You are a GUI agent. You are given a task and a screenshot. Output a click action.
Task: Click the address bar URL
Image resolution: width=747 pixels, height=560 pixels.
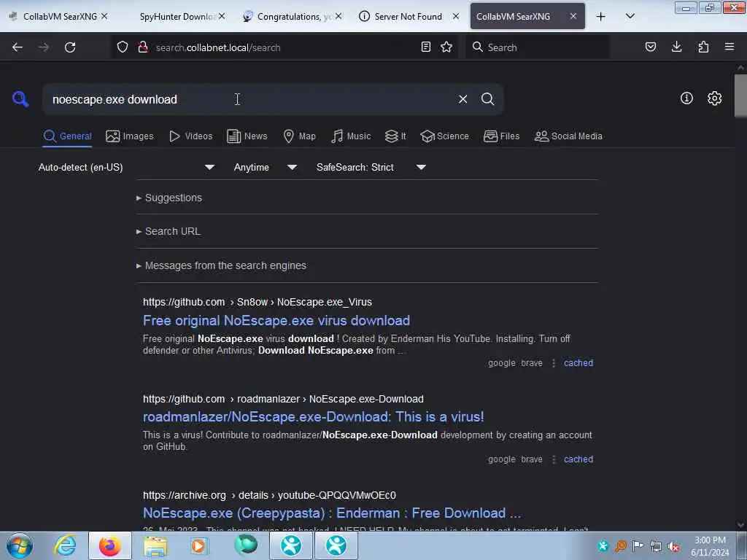point(217,47)
